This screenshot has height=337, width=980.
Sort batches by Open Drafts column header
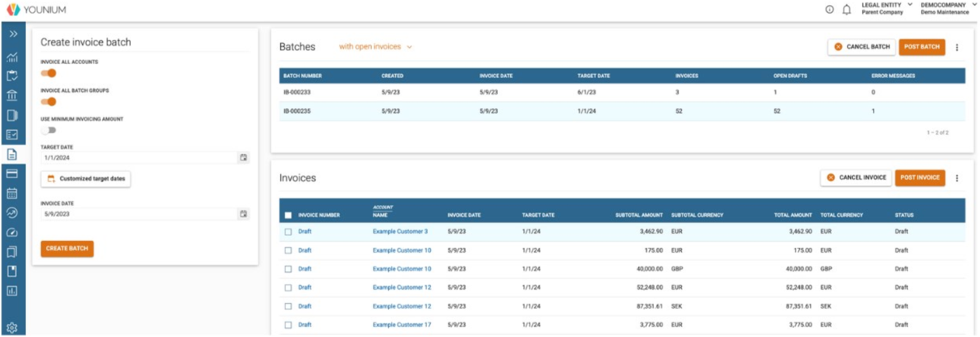point(790,75)
